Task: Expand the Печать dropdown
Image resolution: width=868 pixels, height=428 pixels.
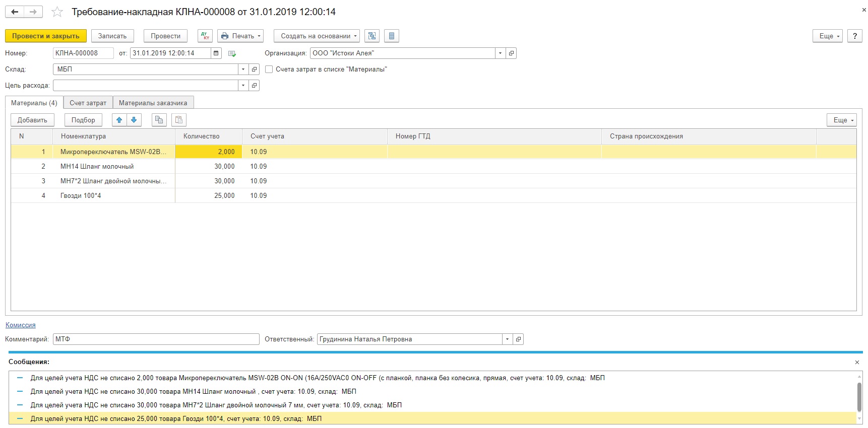Action: pyautogui.click(x=240, y=36)
